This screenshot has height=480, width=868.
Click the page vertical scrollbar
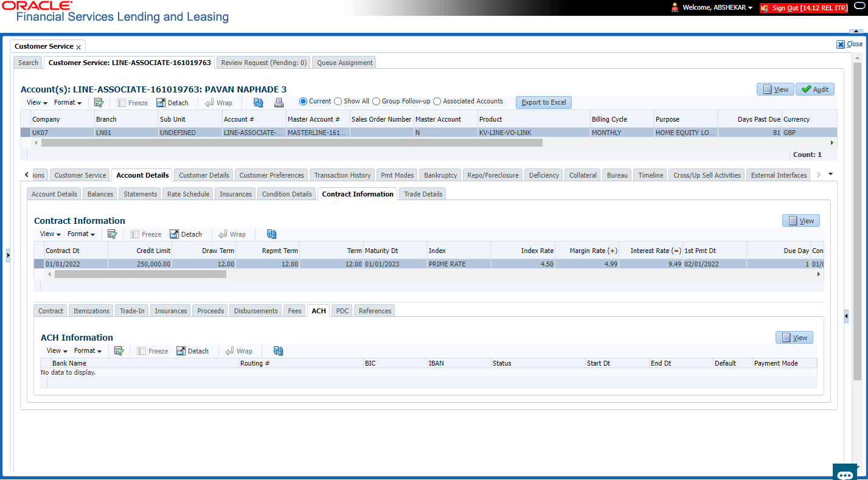[857, 221]
